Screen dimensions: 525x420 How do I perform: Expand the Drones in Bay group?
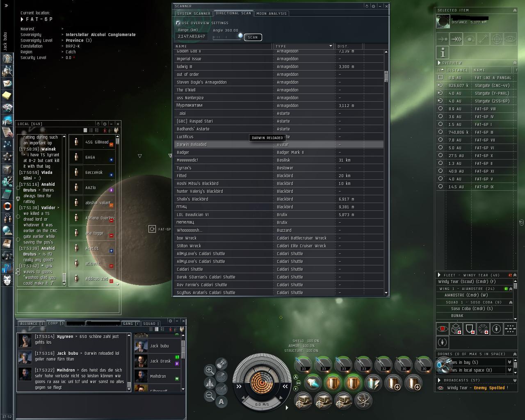[x=509, y=362]
